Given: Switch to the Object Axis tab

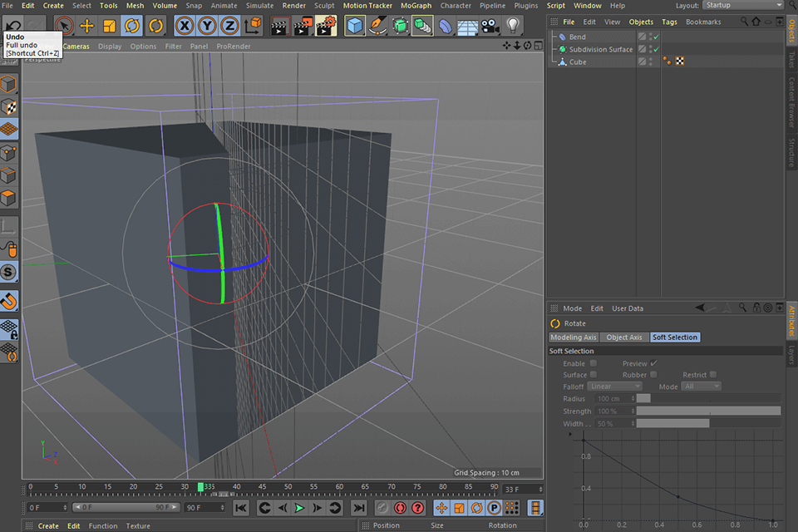Looking at the screenshot, I should pyautogui.click(x=623, y=337).
